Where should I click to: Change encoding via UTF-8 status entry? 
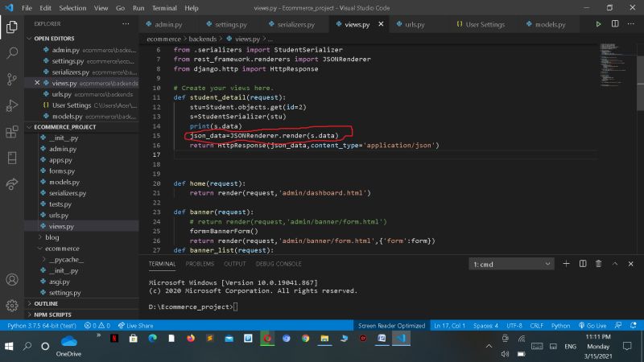coord(514,326)
